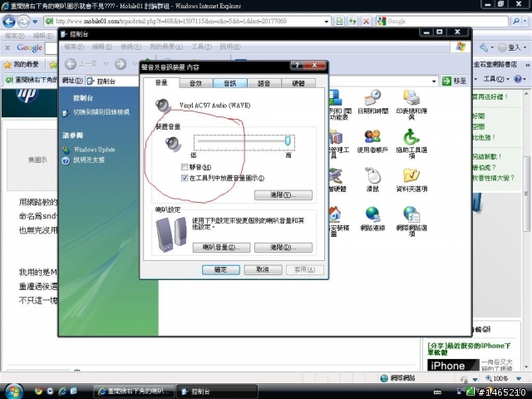Switch to 控制台 taskbar button
This screenshot has width=532, height=399.
[217, 392]
